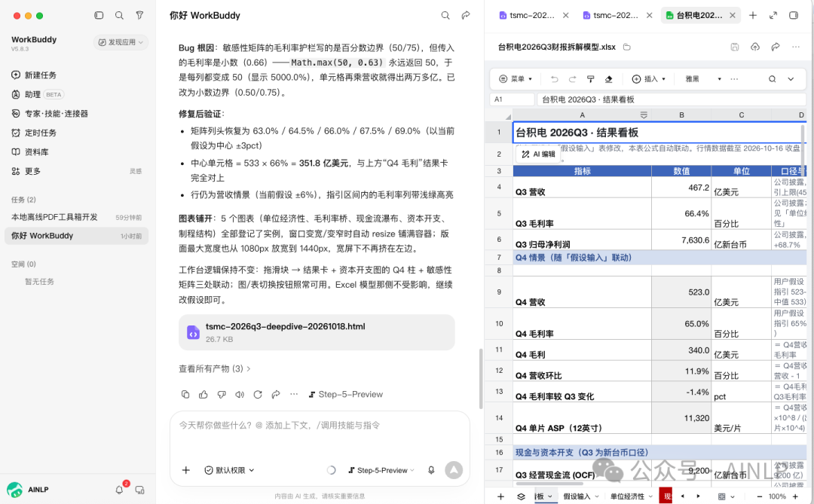Open file location folder icon
Viewport: 814px width, 504px height.
[x=626, y=47]
